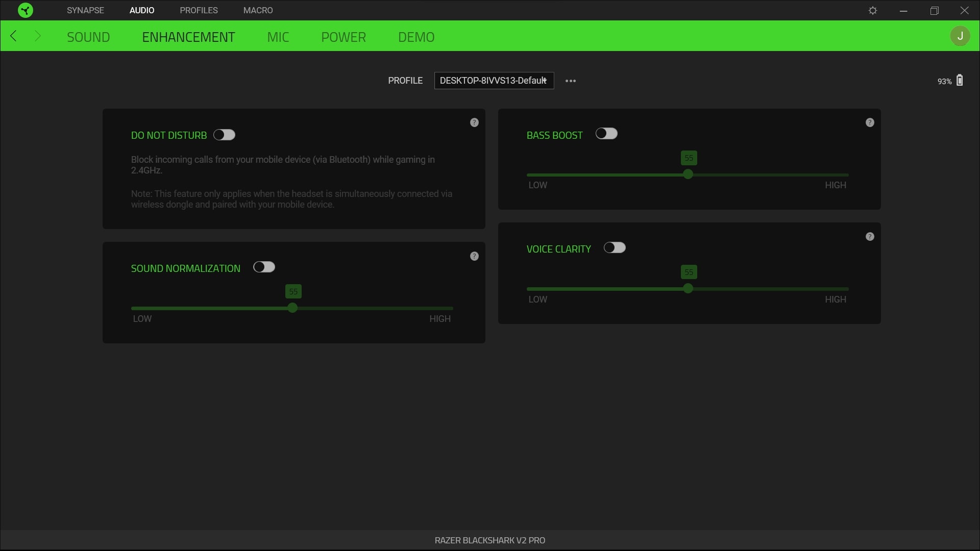
Task: Show help for Do Not Disturb
Action: [x=474, y=122]
